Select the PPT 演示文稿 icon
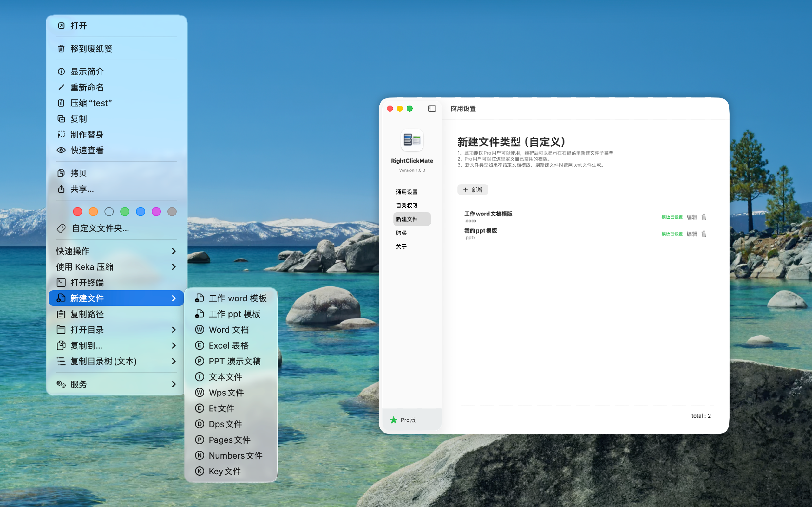812x507 pixels. point(200,361)
